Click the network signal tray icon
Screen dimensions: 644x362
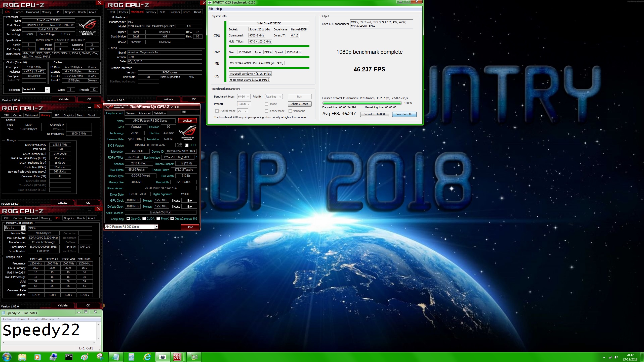pos(610,357)
